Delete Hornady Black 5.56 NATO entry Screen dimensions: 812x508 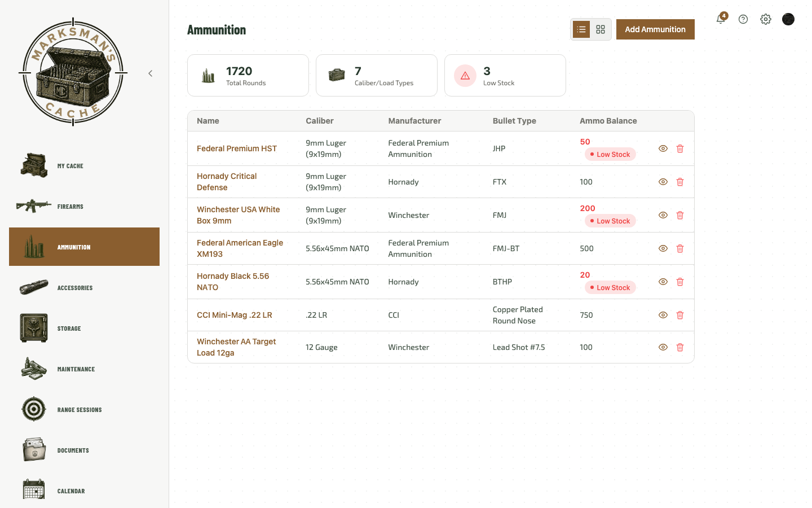coord(680,282)
